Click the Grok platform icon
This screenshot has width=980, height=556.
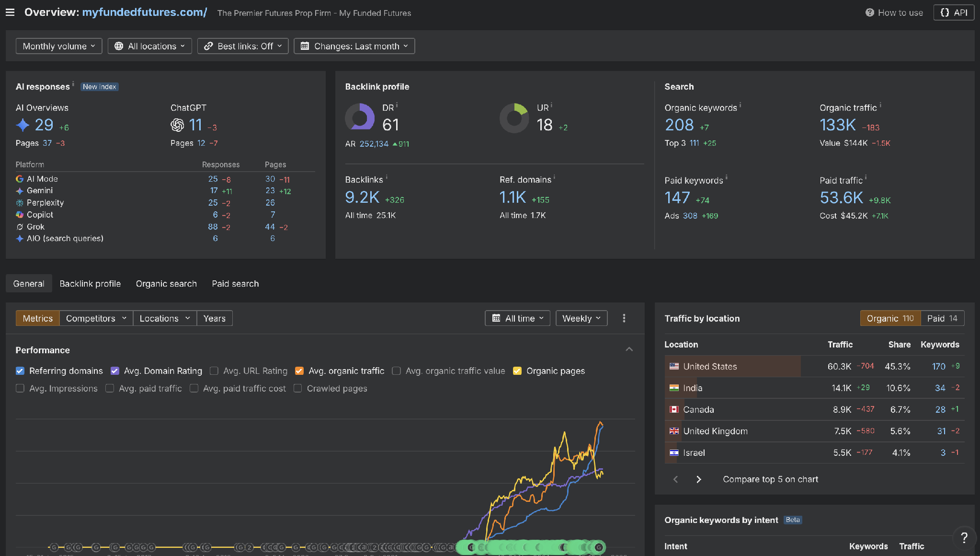20,227
